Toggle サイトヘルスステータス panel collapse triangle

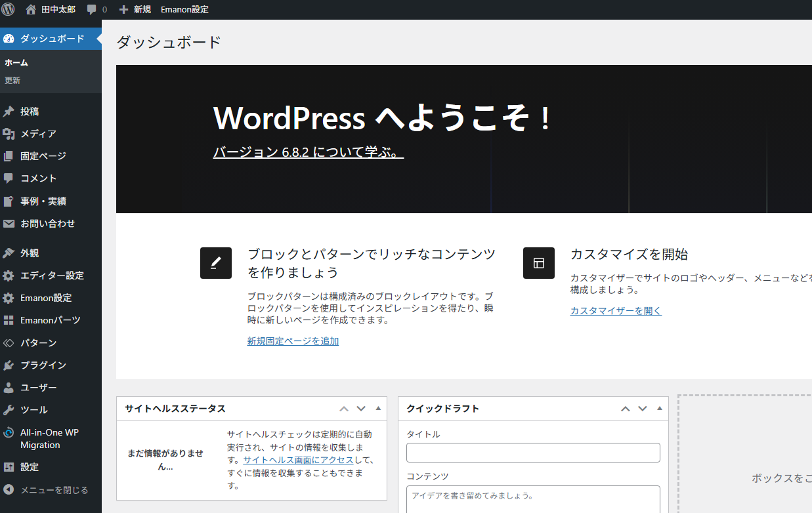(378, 408)
